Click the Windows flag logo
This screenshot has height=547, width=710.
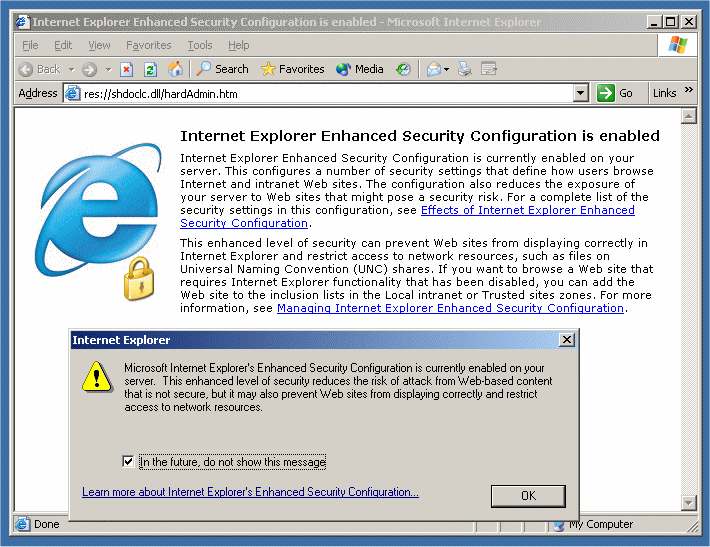(677, 45)
